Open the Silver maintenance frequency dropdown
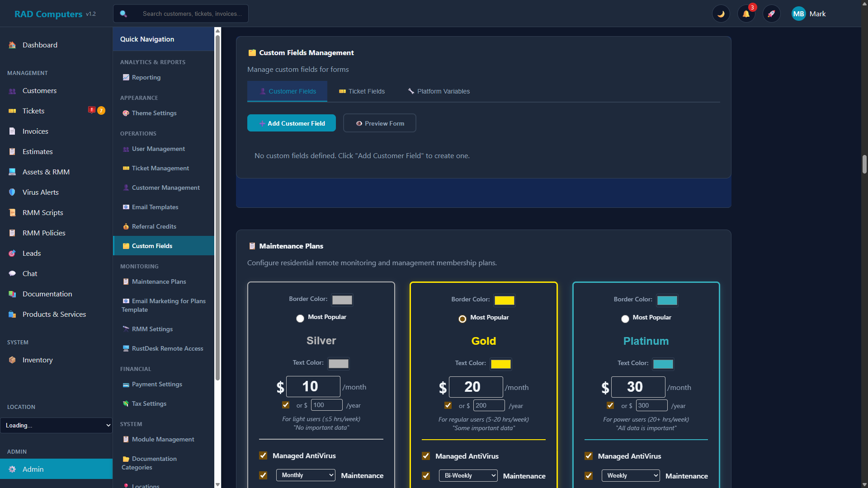This screenshot has width=868, height=488. [306, 475]
